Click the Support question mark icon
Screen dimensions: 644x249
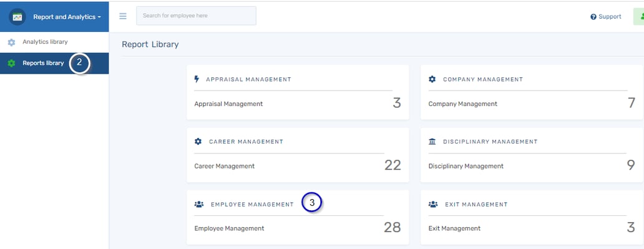pyautogui.click(x=593, y=17)
